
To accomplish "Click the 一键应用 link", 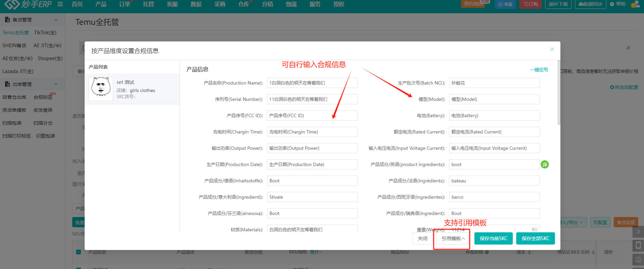I will [539, 70].
